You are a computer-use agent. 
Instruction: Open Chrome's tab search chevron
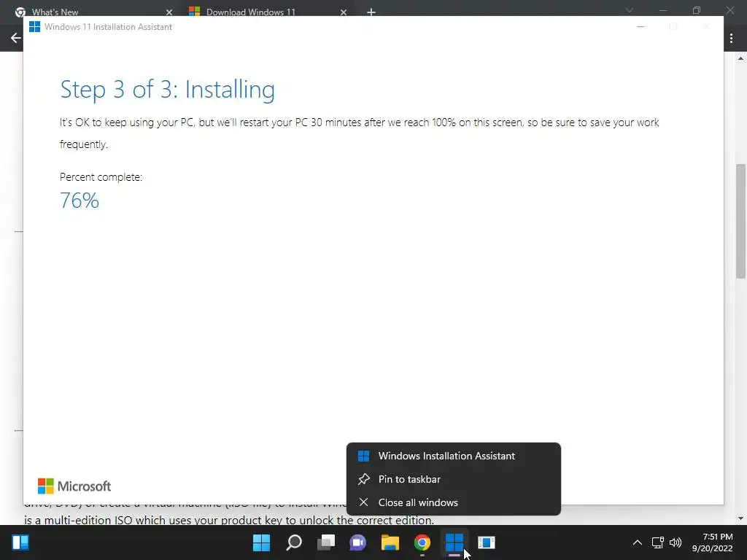630,10
